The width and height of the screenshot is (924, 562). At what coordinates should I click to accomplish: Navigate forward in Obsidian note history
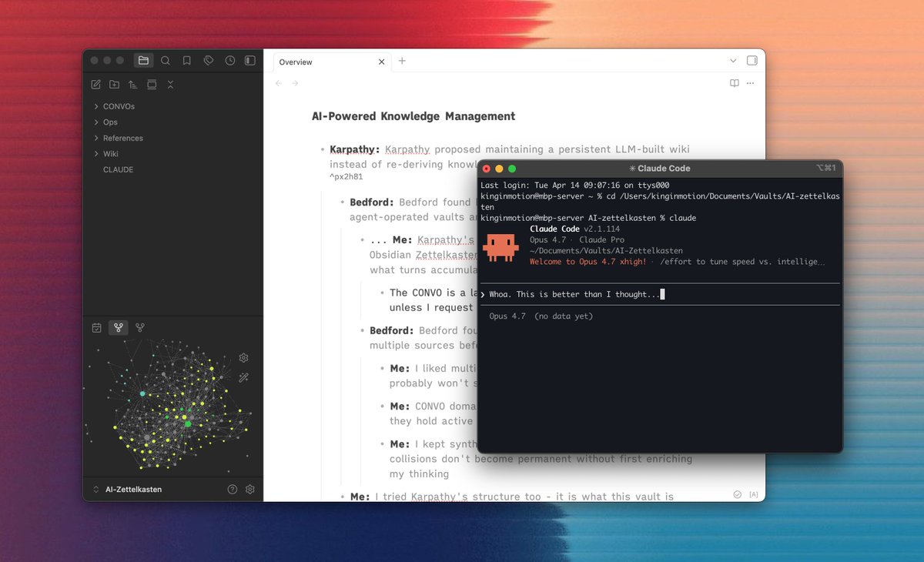[x=295, y=83]
